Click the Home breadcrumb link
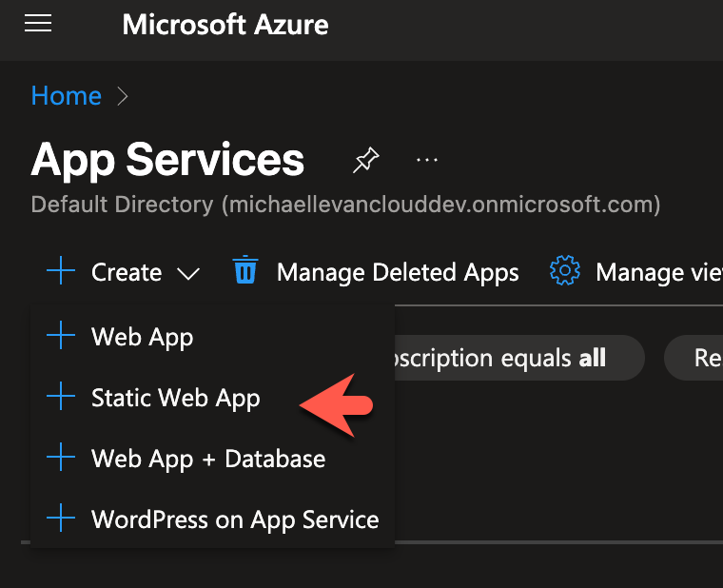Viewport: 723px width, 588px height. 67,96
